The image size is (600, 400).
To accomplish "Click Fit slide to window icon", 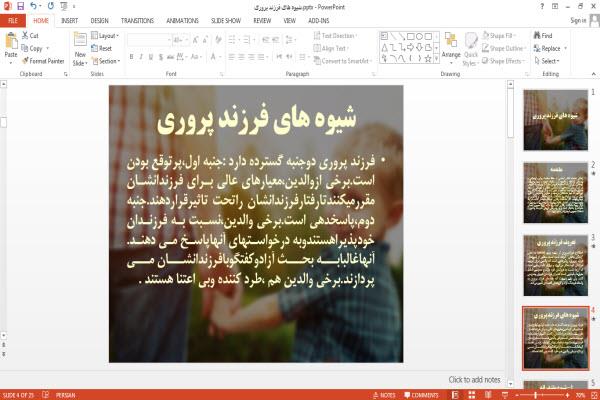I will (x=594, y=395).
